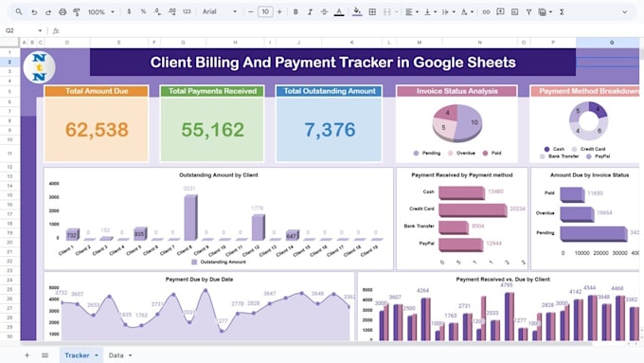Screen dimensions: 644x363
Task: Open the Arial font dropdown
Action: tap(220, 12)
